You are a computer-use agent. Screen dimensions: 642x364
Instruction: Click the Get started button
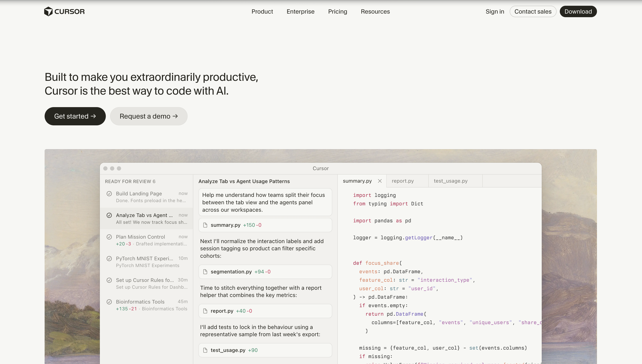75,116
